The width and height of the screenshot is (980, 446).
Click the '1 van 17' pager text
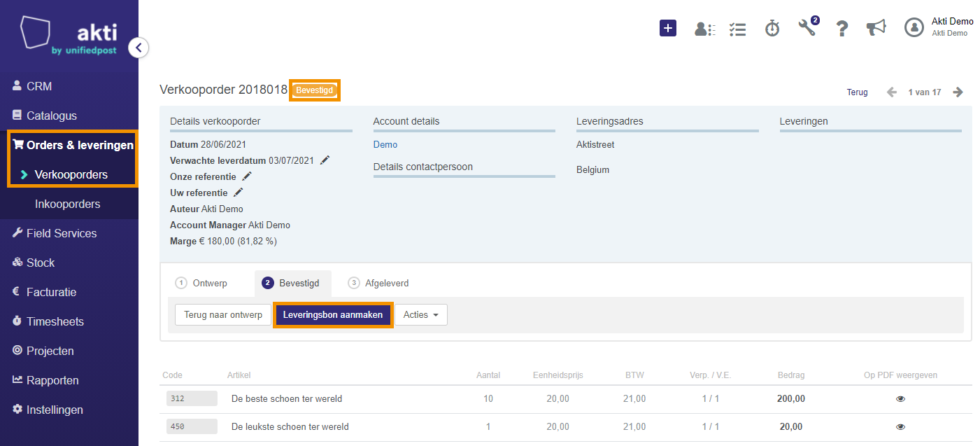pos(925,92)
